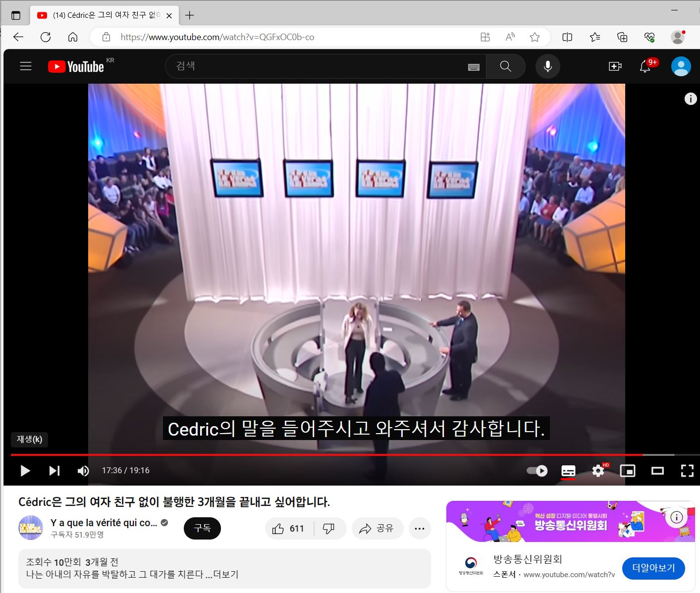Screen dimensions: 700x593
Task: Expand the description with 더보기
Action: click(x=226, y=575)
